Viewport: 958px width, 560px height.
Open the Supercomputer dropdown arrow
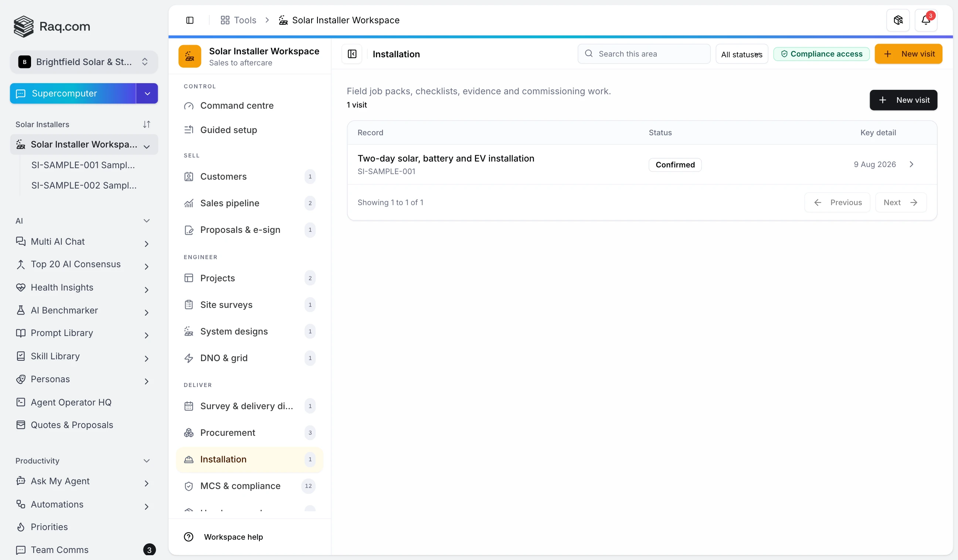(147, 94)
